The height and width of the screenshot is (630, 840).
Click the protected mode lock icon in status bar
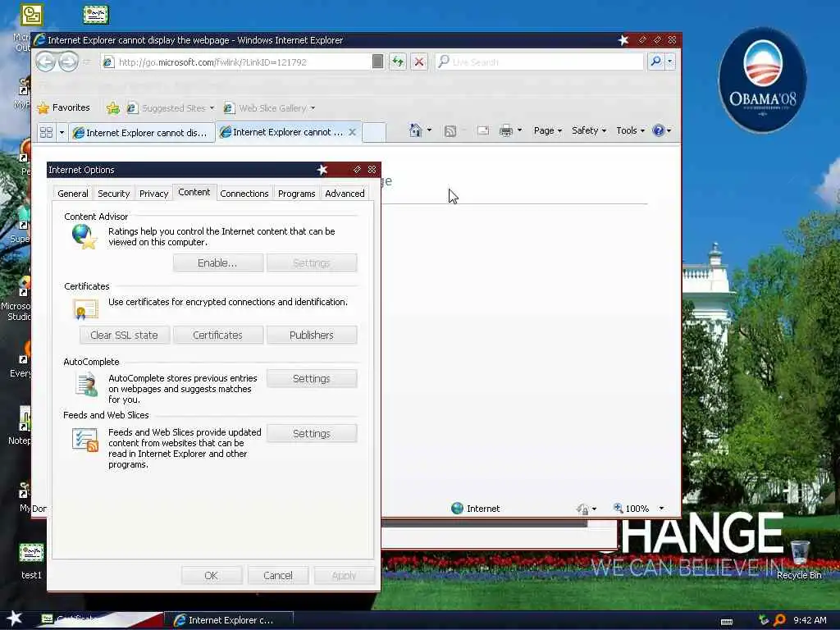(x=583, y=509)
